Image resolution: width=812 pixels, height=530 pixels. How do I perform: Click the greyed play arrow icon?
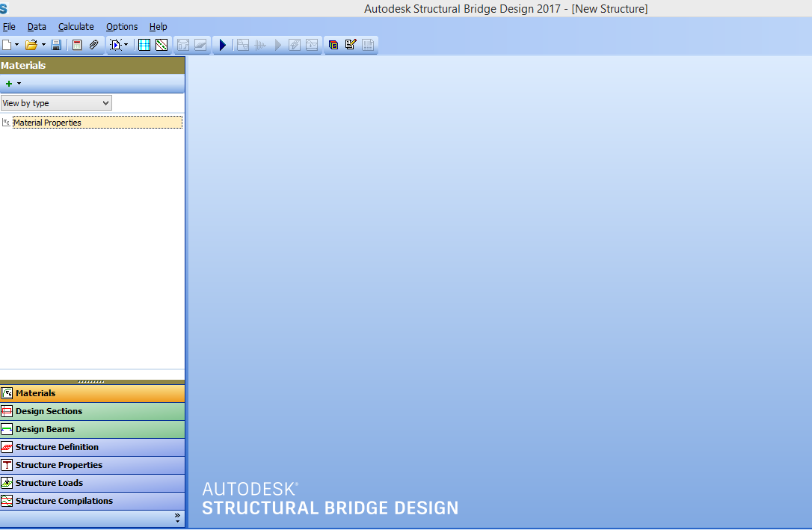(278, 45)
